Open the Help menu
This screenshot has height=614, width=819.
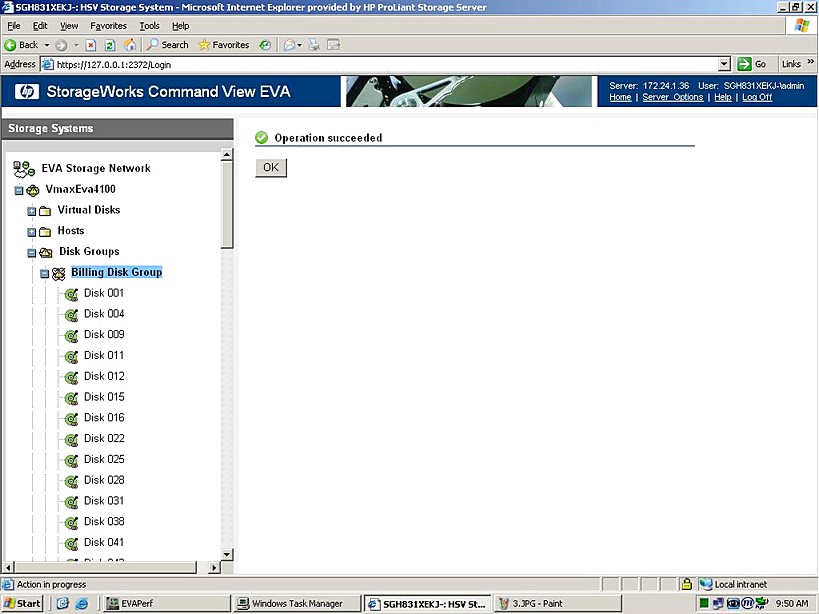(x=181, y=26)
